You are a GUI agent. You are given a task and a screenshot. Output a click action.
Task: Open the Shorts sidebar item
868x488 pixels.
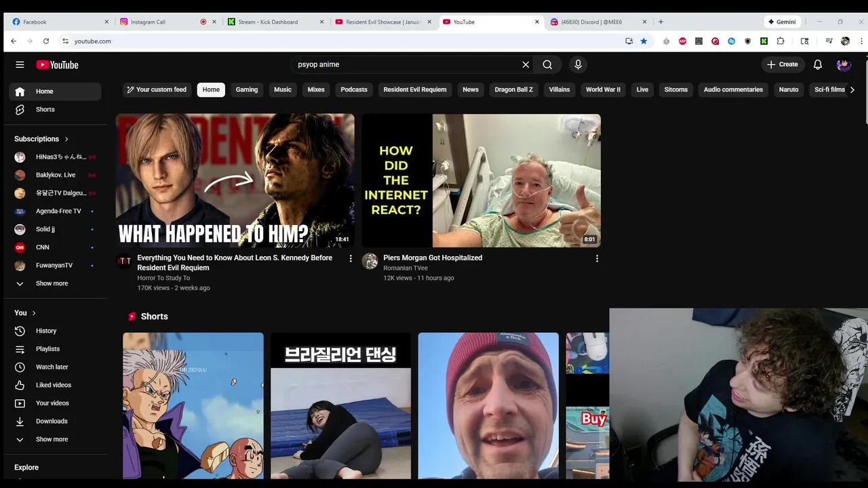[55, 109]
